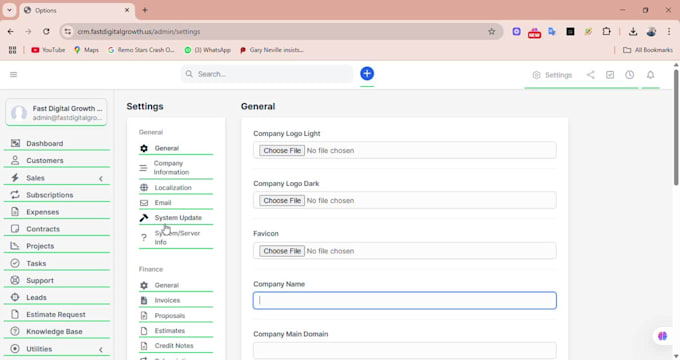Click the Utilities sidebar icon
The height and width of the screenshot is (360, 680).
(x=15, y=349)
